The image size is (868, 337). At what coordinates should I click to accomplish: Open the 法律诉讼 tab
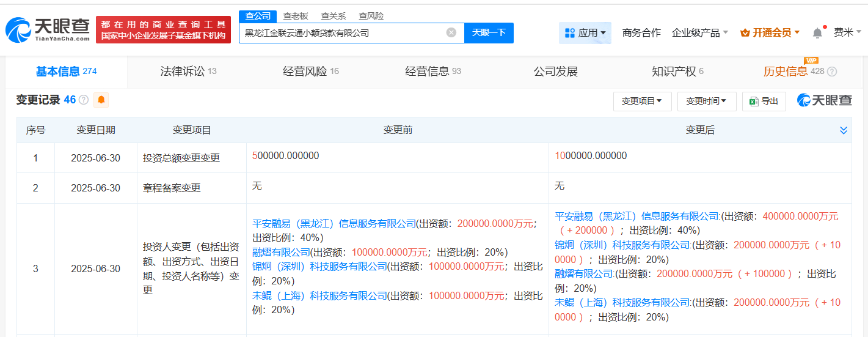point(189,72)
